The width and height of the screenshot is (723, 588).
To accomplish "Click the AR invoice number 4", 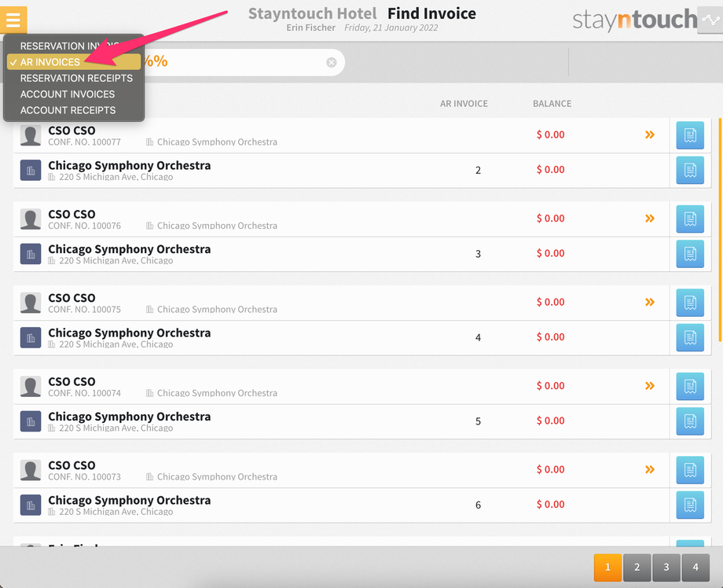I will click(x=478, y=337).
